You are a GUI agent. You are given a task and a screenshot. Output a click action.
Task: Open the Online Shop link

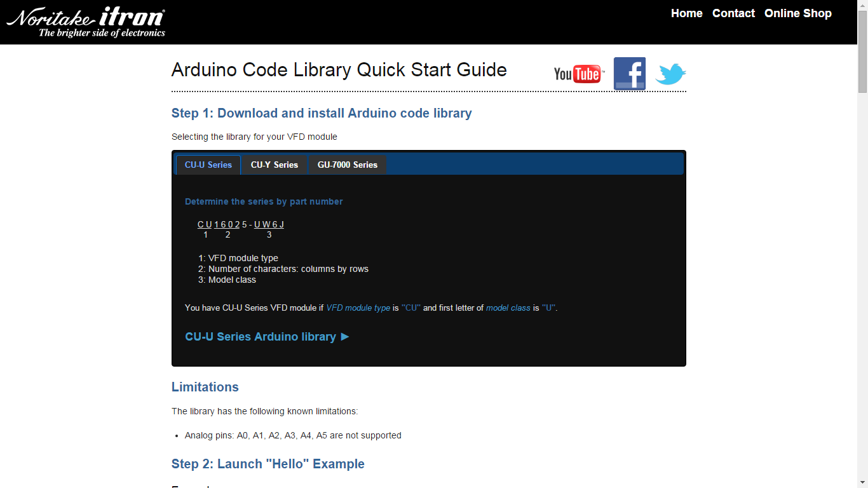point(798,13)
